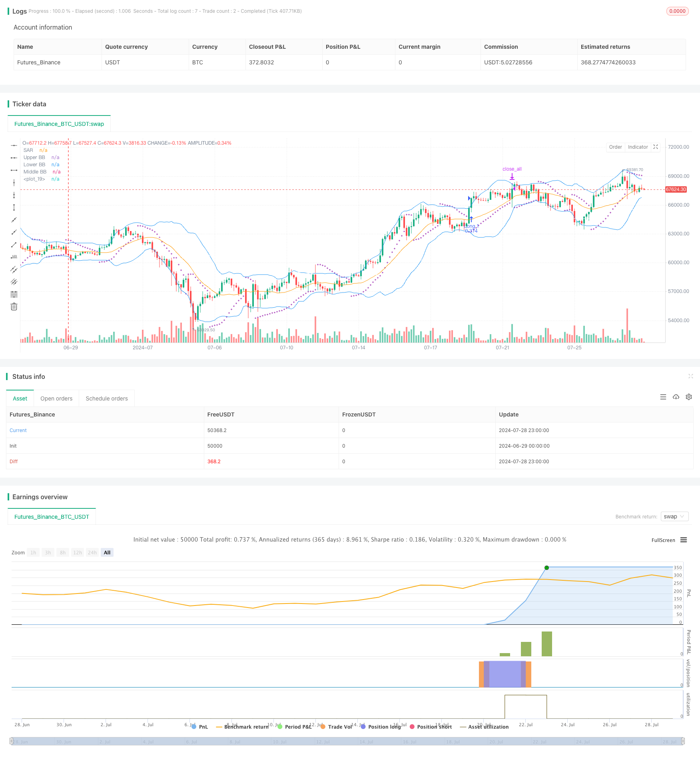
Task: Click the Diff value 368.2
Action: (214, 462)
